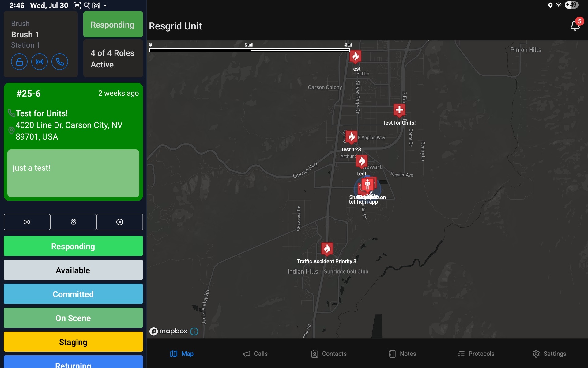Open the Settings tab
The height and width of the screenshot is (368, 588).
coord(549,354)
